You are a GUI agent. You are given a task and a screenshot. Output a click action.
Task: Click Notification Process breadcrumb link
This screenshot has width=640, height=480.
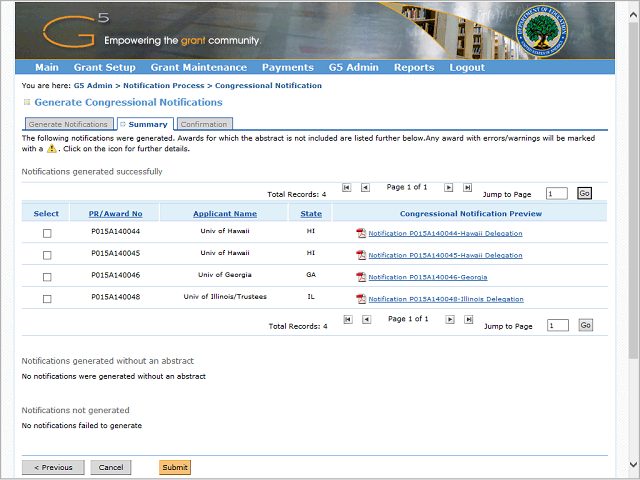click(x=164, y=85)
